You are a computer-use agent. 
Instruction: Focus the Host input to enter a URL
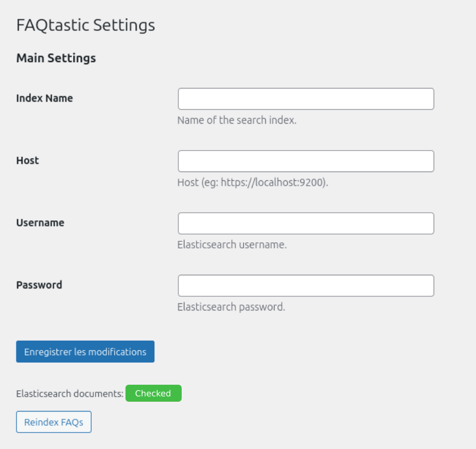305,160
